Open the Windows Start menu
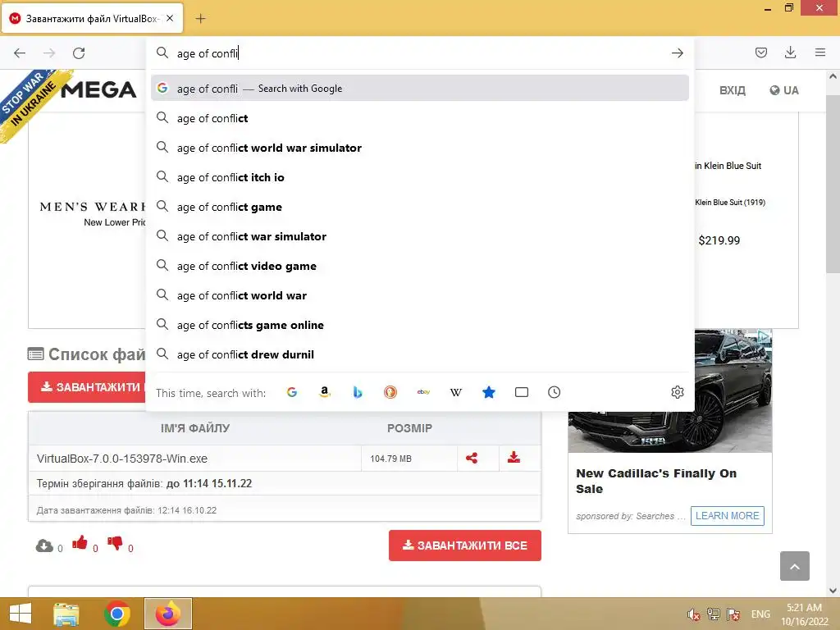The image size is (840, 630). 21,614
